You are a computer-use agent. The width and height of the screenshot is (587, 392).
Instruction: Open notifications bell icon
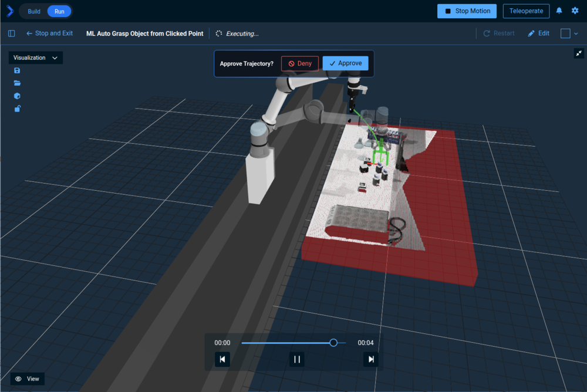tap(559, 11)
